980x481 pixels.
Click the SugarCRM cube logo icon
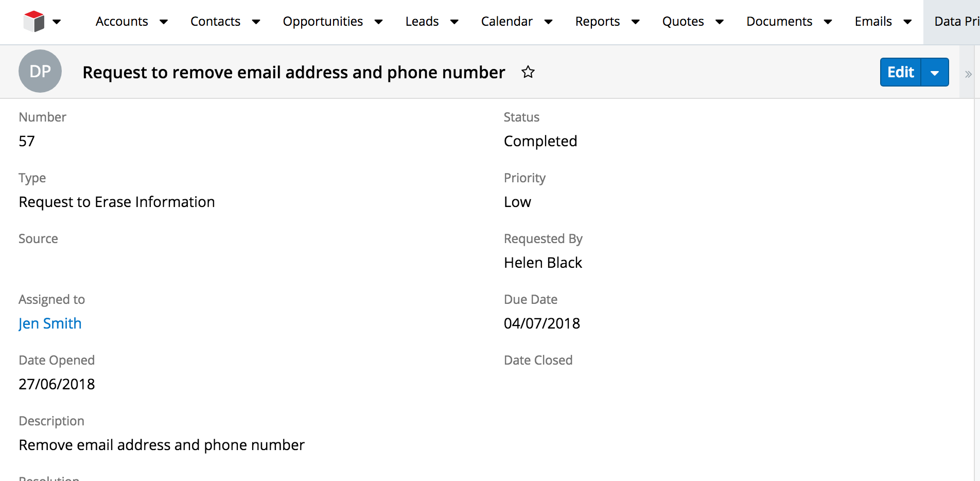point(34,22)
